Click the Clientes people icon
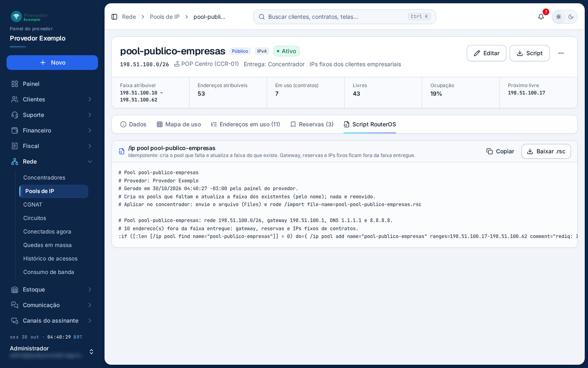The height and width of the screenshot is (368, 588). (15, 99)
